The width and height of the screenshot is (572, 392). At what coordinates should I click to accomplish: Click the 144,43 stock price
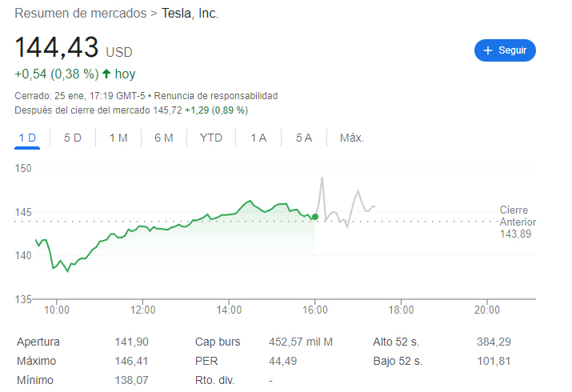[57, 47]
